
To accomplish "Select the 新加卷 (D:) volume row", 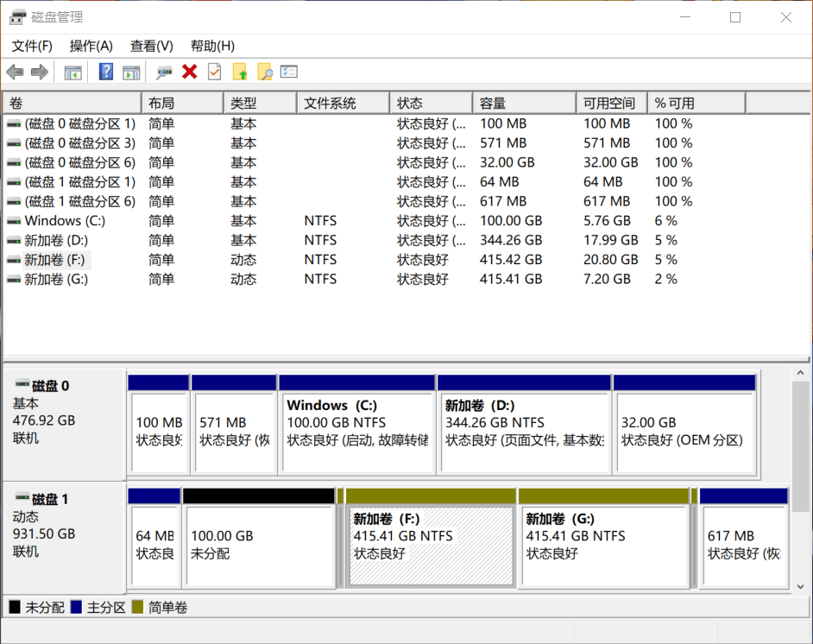I will 406,241.
